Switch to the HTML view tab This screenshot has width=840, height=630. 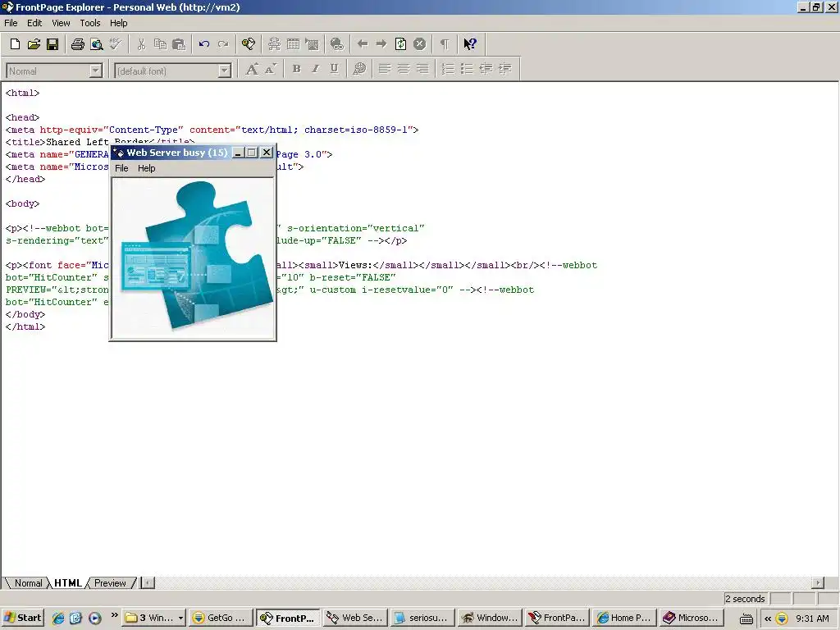(67, 583)
